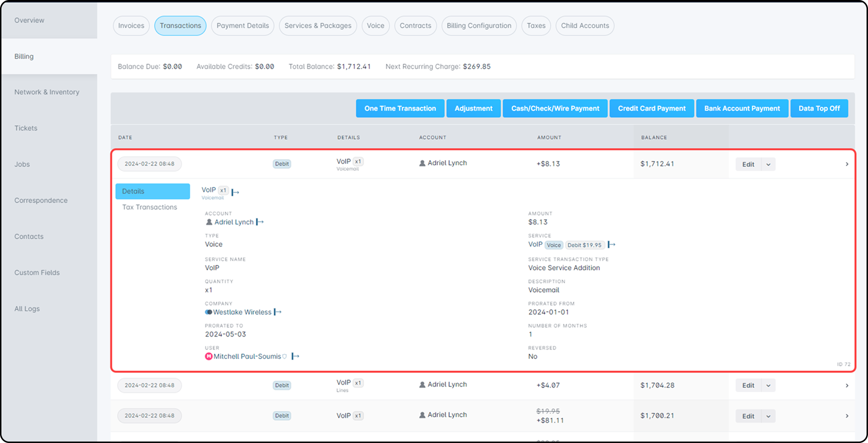Open the Voice tab
The image size is (868, 443).
pyautogui.click(x=375, y=26)
